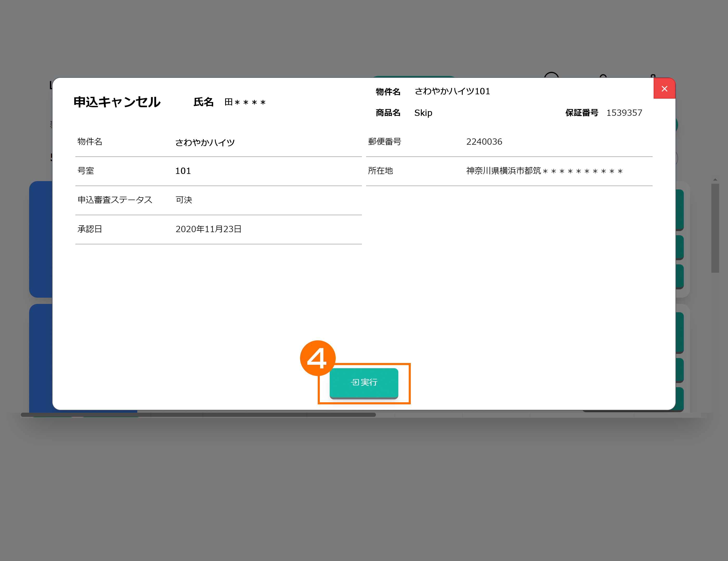Click the guarantee number 1539357

click(624, 113)
